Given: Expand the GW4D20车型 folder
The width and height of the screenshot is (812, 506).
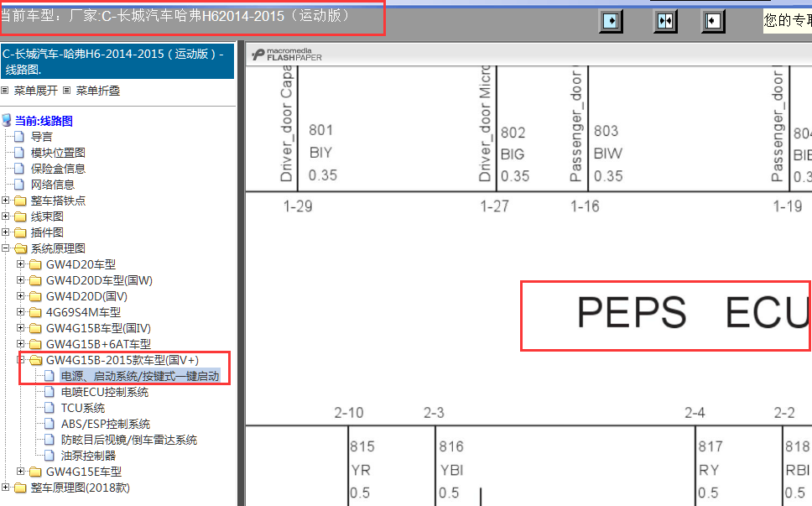Looking at the screenshot, I should [x=20, y=264].
